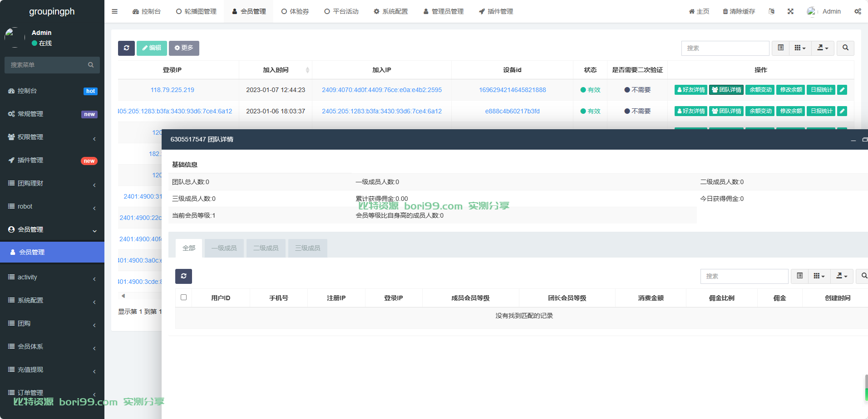The image size is (868, 419).
Task: Open 平台活动 tab in top navigation
Action: [341, 11]
